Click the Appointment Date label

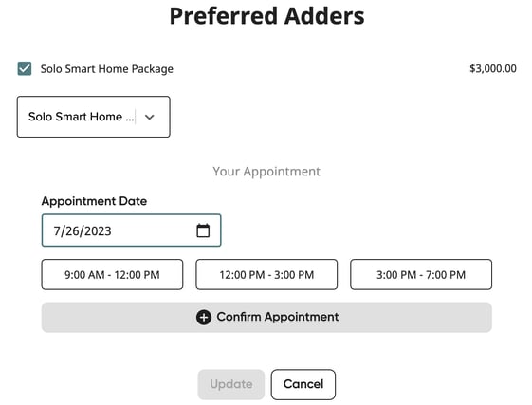point(94,201)
